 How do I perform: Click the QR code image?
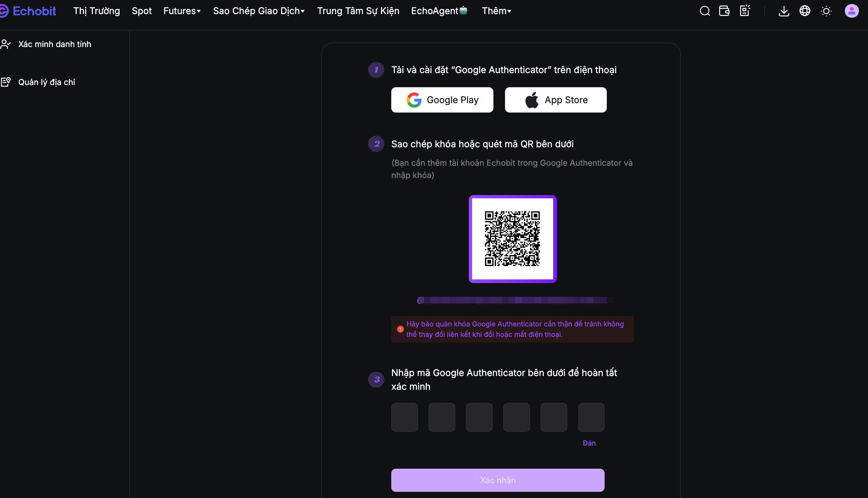click(513, 239)
